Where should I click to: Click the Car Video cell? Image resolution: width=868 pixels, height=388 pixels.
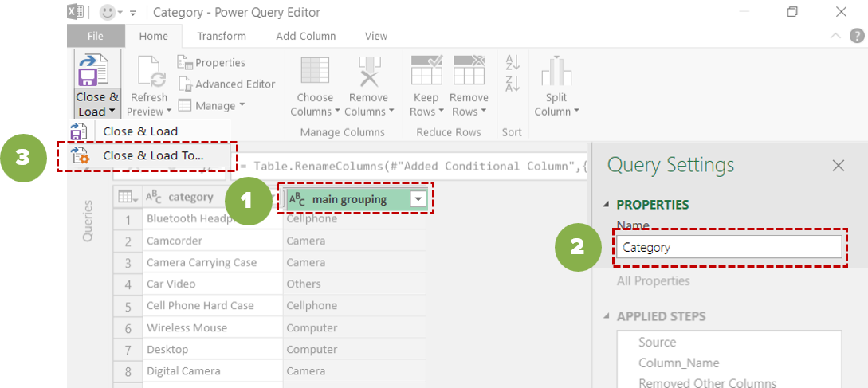(213, 284)
